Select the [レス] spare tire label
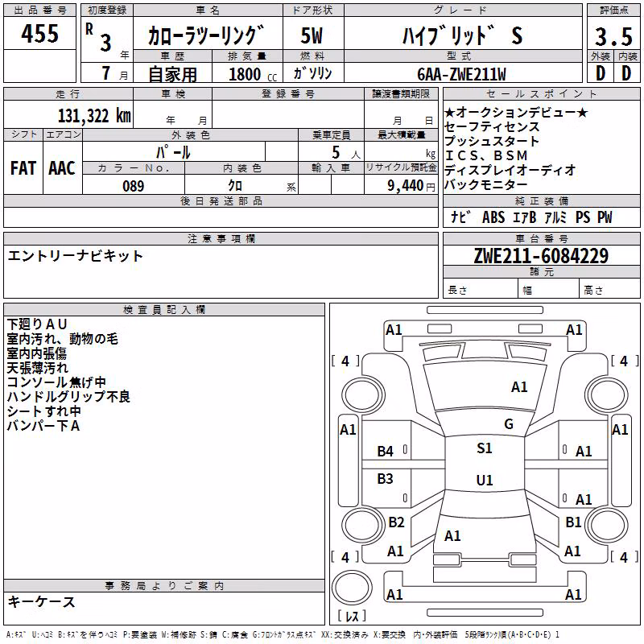This screenshot has height=644, width=644. 352,616
